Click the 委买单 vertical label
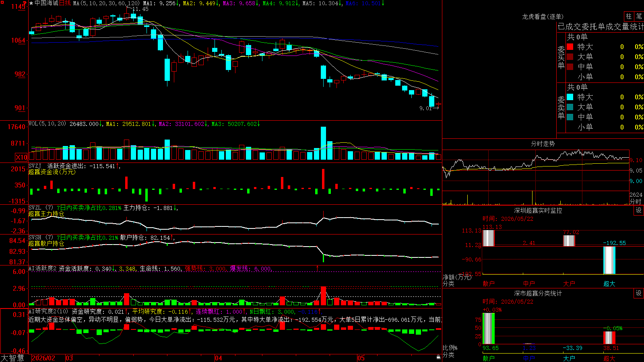This screenshot has width=644, height=362. click(561, 58)
